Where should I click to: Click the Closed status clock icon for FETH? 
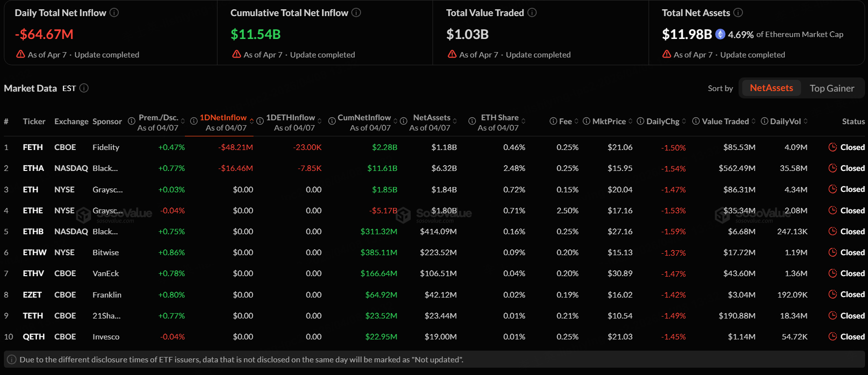pyautogui.click(x=832, y=147)
